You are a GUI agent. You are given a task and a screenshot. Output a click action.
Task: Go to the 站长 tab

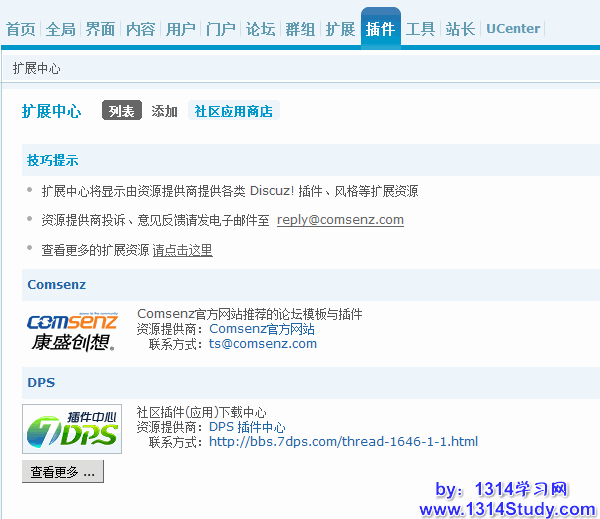pos(460,29)
